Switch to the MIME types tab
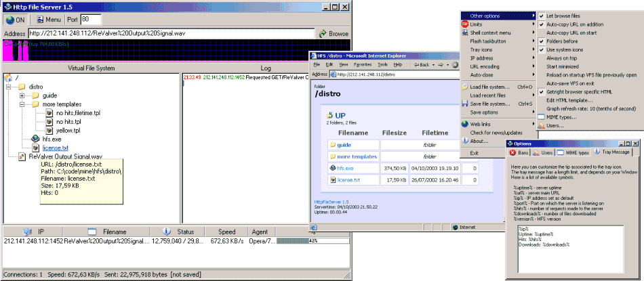 (x=574, y=152)
